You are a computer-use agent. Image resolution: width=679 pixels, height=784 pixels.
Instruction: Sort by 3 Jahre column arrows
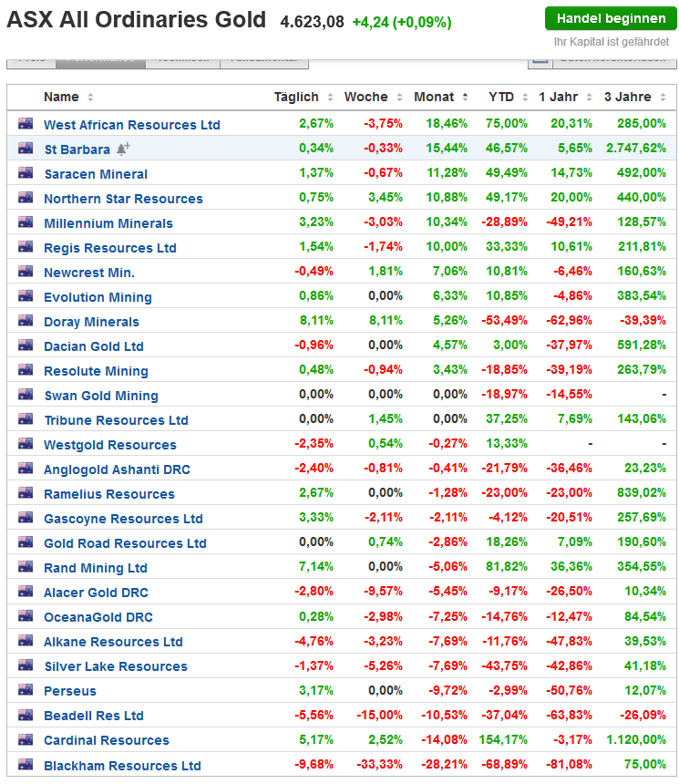(x=663, y=97)
